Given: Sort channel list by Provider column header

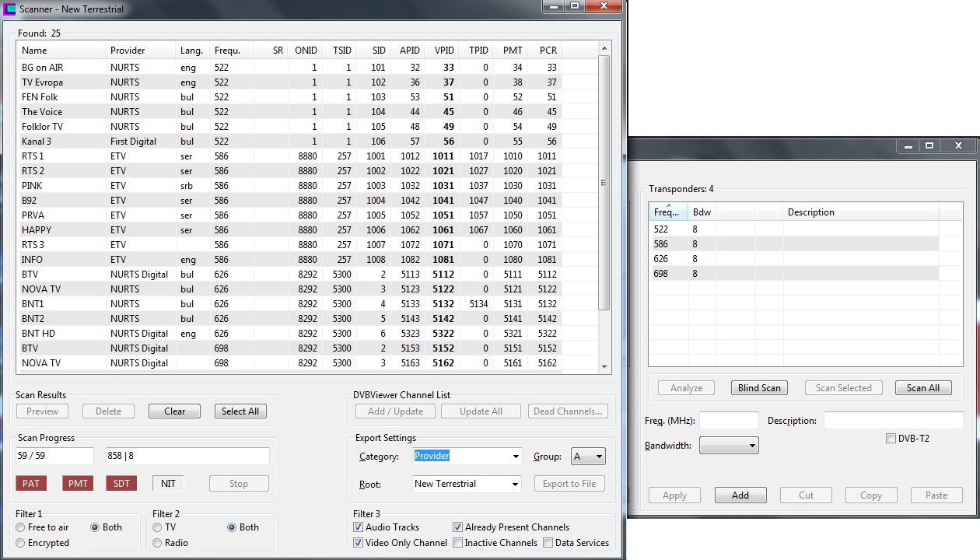Looking at the screenshot, I should [140, 51].
